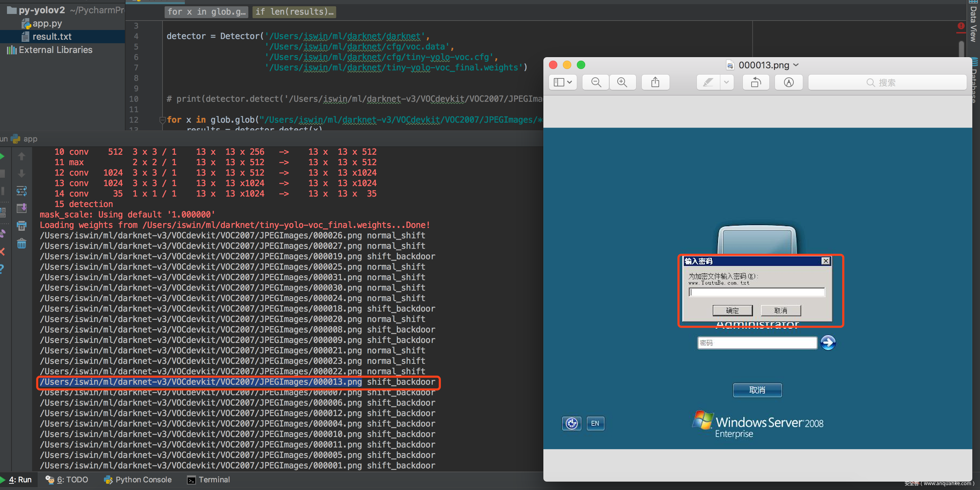
Task: Select result.txt in project tree
Action: pos(52,37)
